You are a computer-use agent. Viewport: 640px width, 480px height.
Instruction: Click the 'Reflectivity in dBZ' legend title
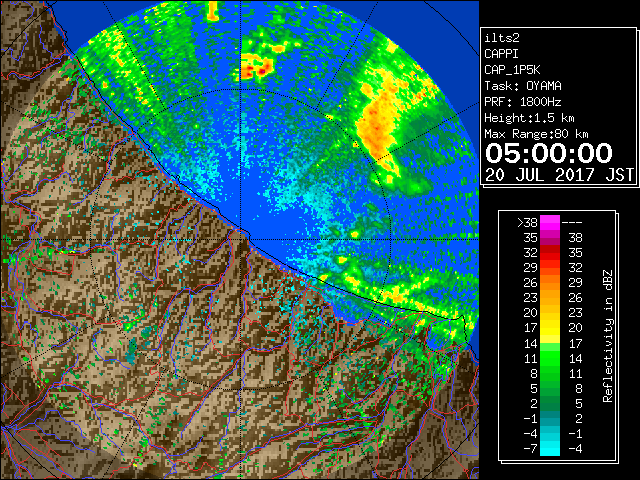608,336
